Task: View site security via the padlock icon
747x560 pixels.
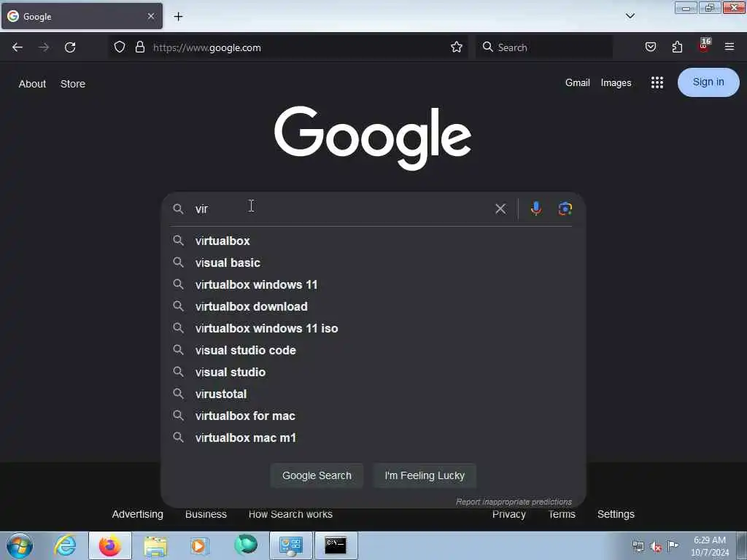Action: tap(139, 47)
